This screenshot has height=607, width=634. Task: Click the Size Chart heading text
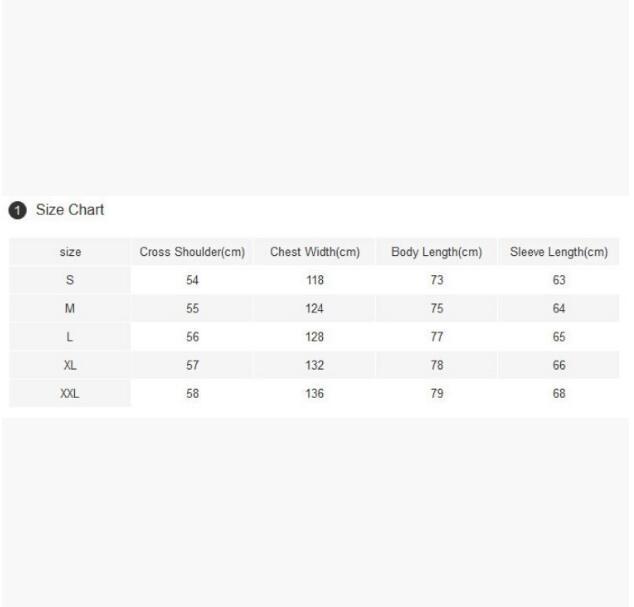tap(70, 210)
